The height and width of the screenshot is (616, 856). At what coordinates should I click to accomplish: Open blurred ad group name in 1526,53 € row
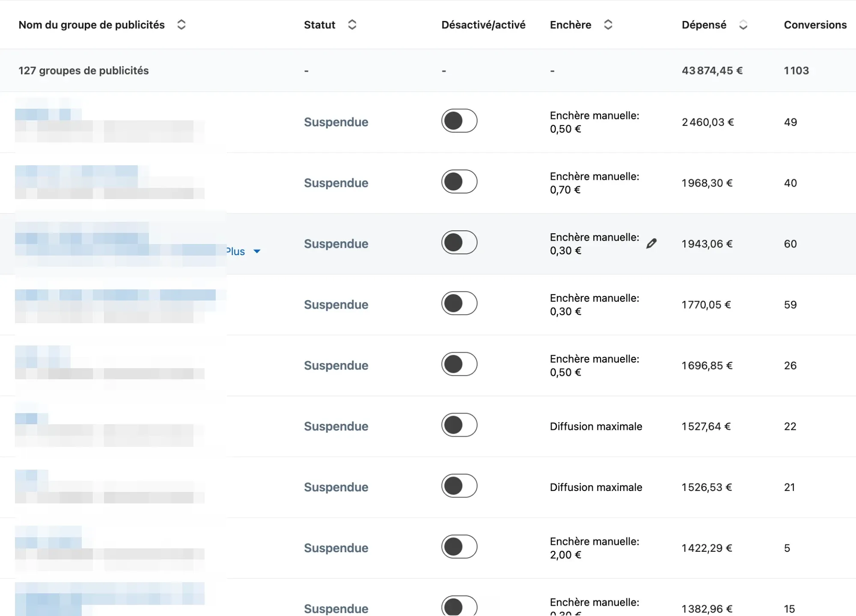[32, 481]
